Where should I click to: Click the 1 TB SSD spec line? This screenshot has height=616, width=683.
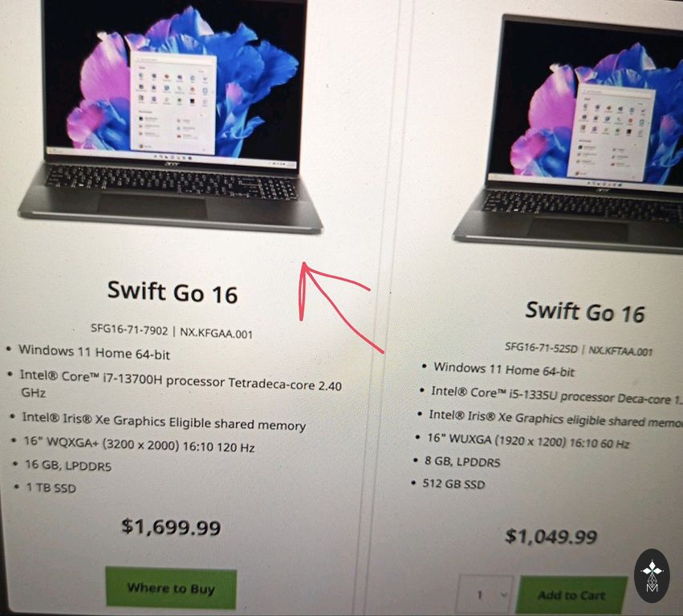coord(51,487)
